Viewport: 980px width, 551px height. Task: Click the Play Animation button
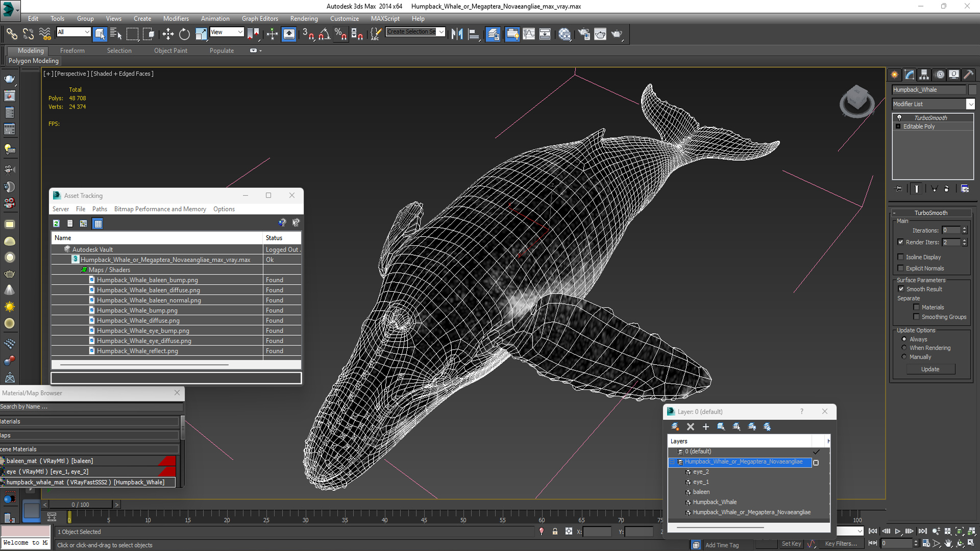[897, 531]
